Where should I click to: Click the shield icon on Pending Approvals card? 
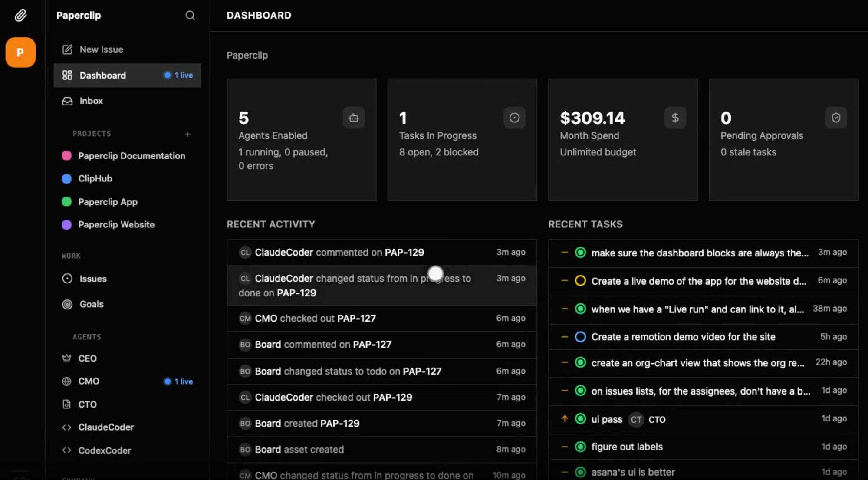pos(835,118)
